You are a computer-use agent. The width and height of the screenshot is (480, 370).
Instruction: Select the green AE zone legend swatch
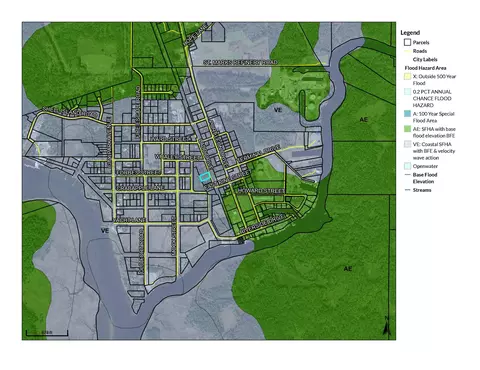[x=407, y=129]
